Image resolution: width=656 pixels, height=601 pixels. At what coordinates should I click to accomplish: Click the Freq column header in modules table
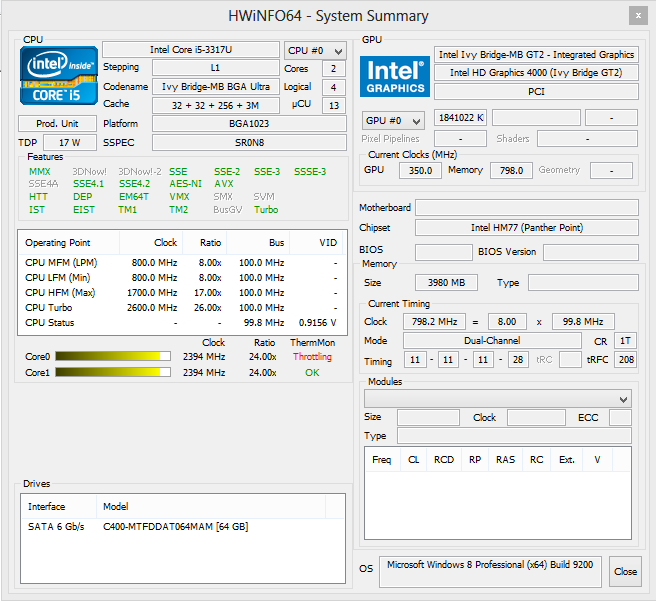tap(382, 460)
